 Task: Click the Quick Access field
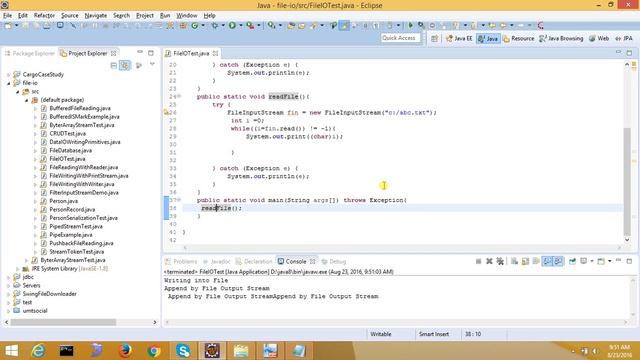pos(400,38)
